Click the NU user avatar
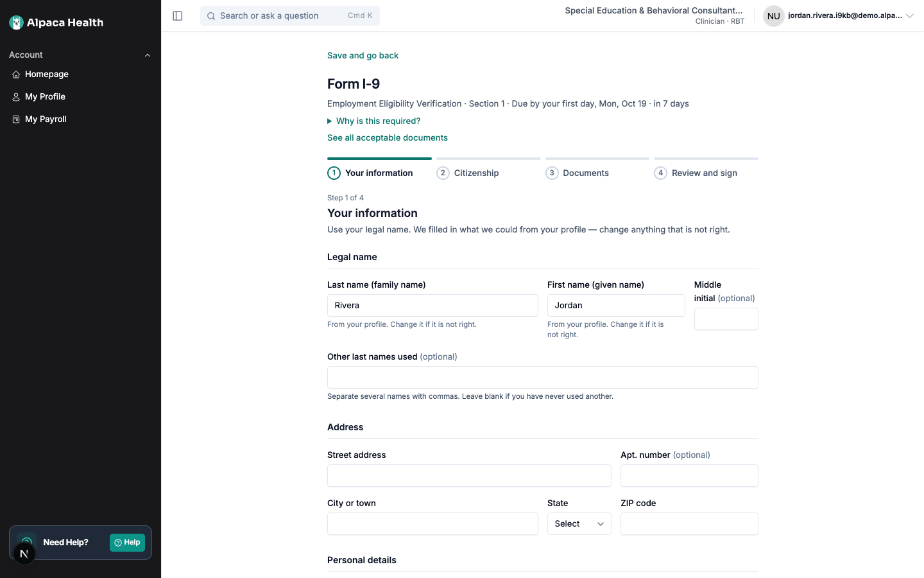Viewport: 924px width, 578px height. coord(774,16)
